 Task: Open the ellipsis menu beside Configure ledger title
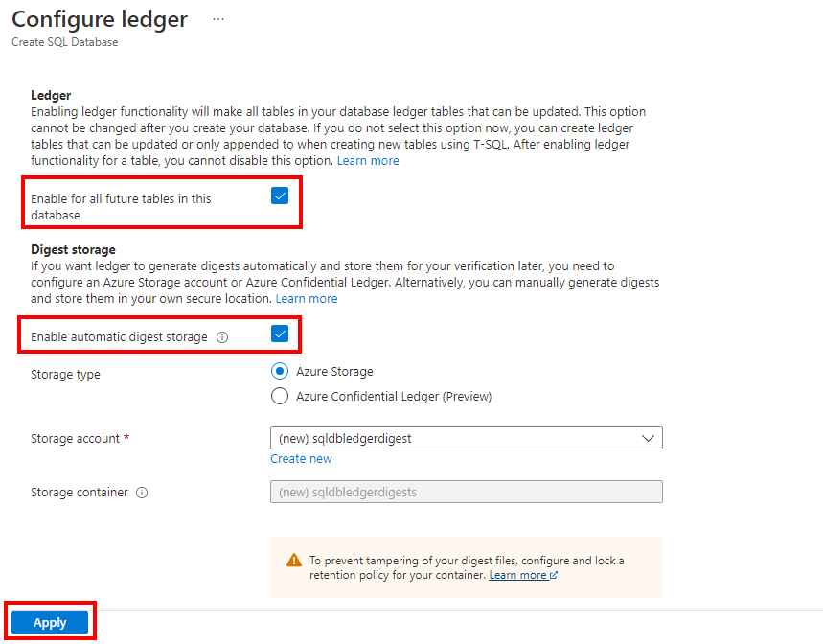[x=217, y=18]
